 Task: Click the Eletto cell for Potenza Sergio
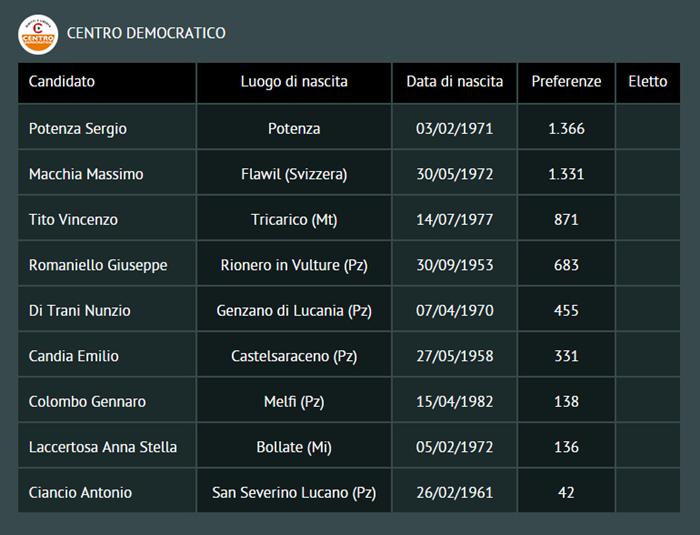click(647, 129)
